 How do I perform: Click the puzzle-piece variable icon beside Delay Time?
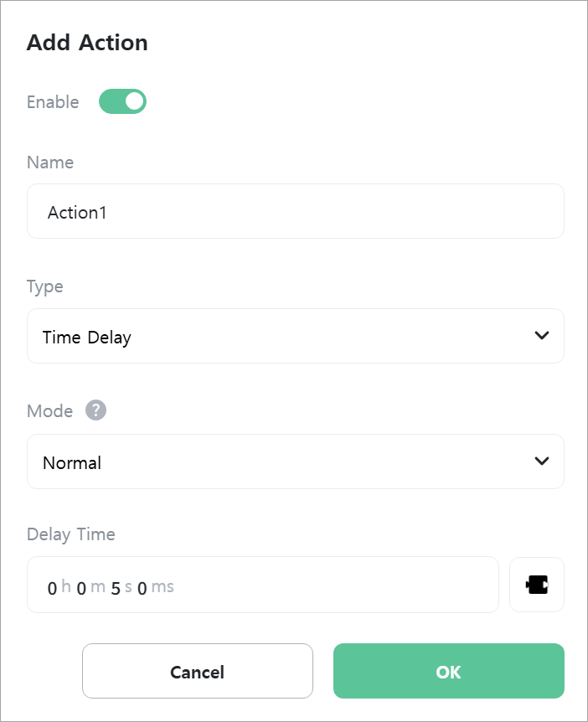point(536,585)
